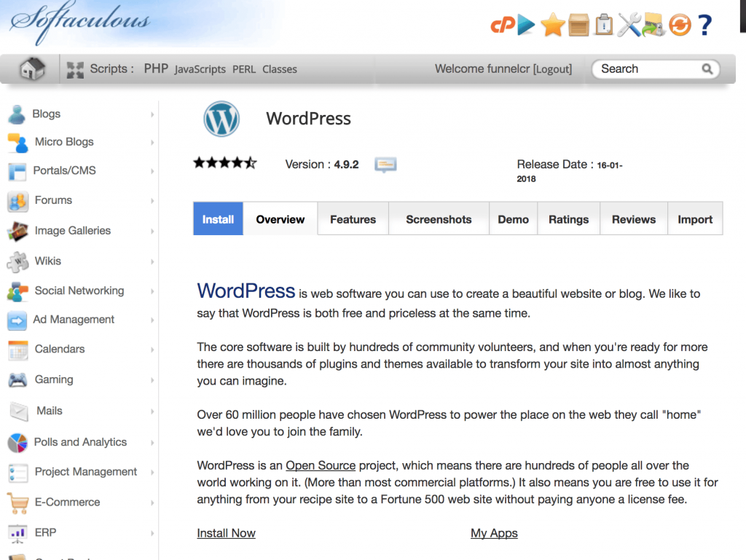Screen dimensions: 746x560
Task: Choose PERL scripts in the navbar
Action: tap(244, 70)
